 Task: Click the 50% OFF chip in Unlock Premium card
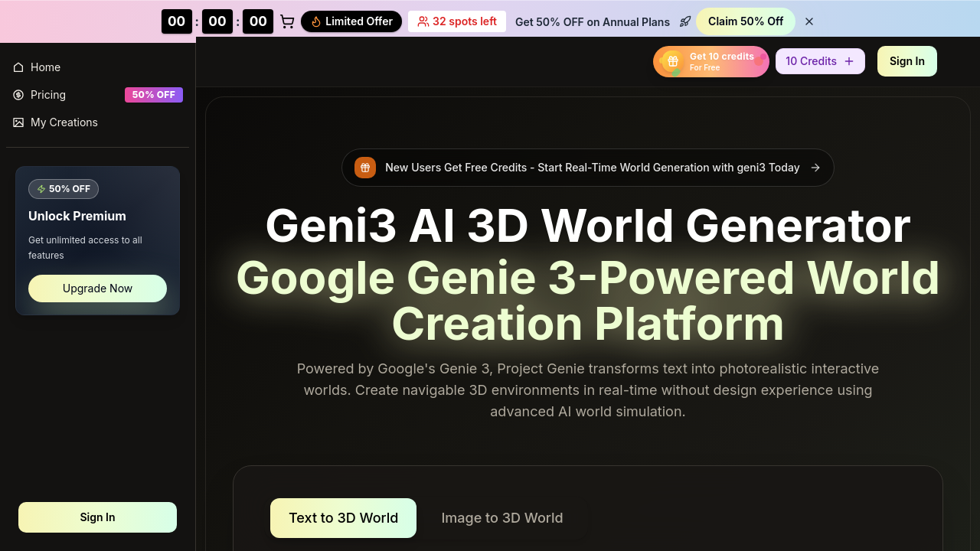coord(64,189)
